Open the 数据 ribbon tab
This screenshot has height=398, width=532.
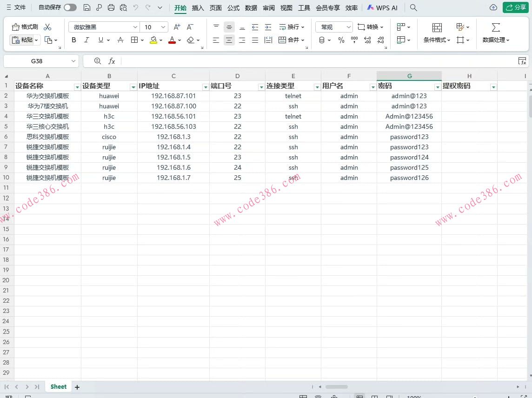click(x=251, y=7)
